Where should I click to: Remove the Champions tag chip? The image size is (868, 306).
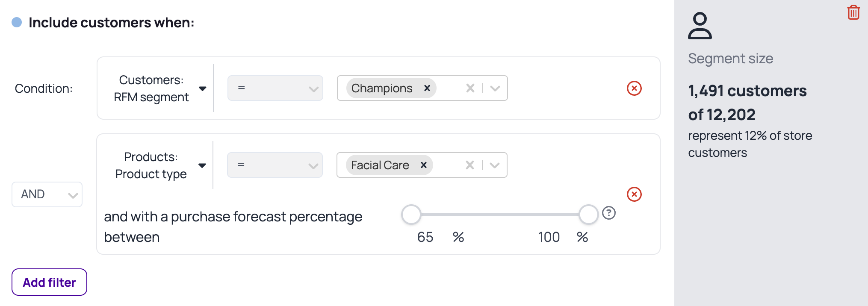(x=427, y=88)
